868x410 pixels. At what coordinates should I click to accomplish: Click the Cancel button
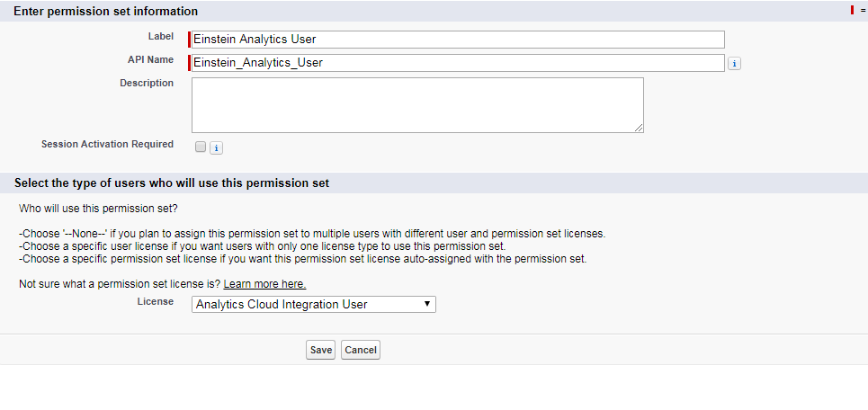[x=361, y=350]
